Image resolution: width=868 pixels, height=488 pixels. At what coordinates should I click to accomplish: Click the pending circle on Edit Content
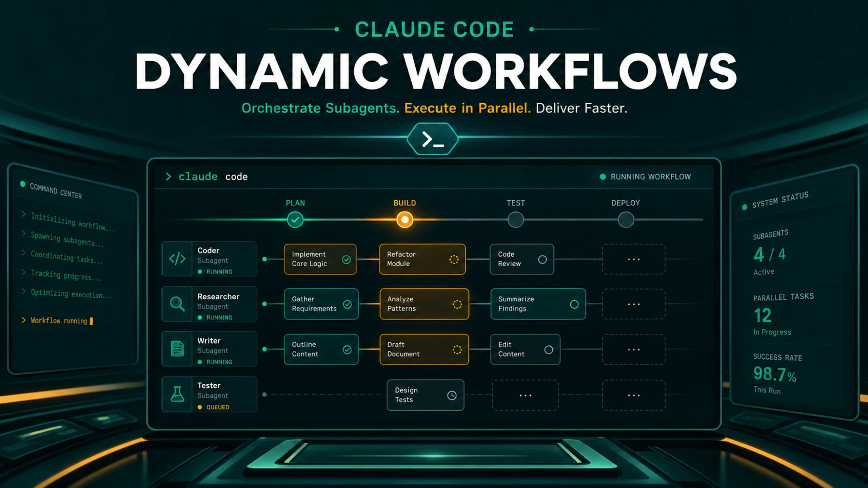[549, 350]
